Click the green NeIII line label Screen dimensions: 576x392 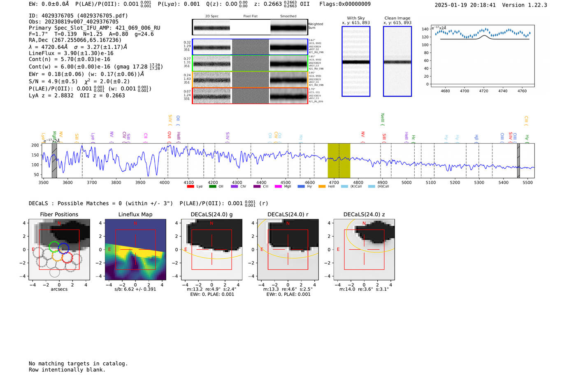point(382,120)
